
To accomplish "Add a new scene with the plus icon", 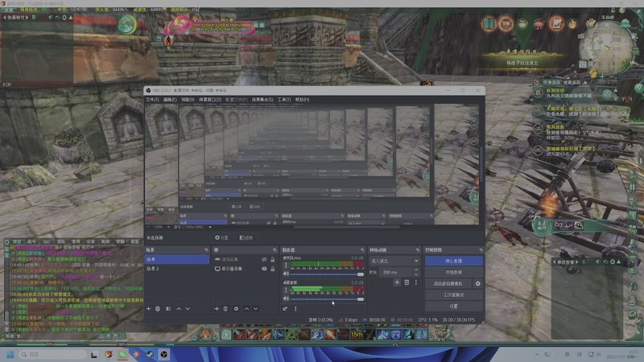I will (149, 309).
